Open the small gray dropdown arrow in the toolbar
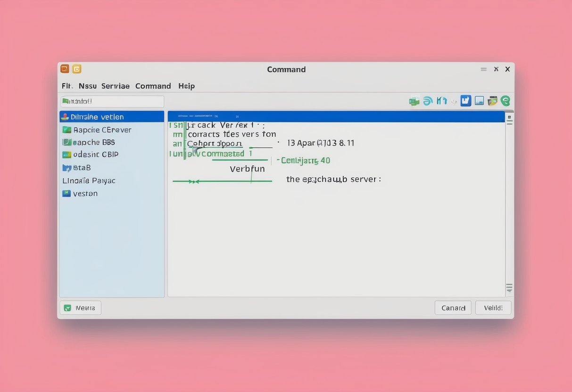This screenshot has width=572, height=392. click(454, 101)
